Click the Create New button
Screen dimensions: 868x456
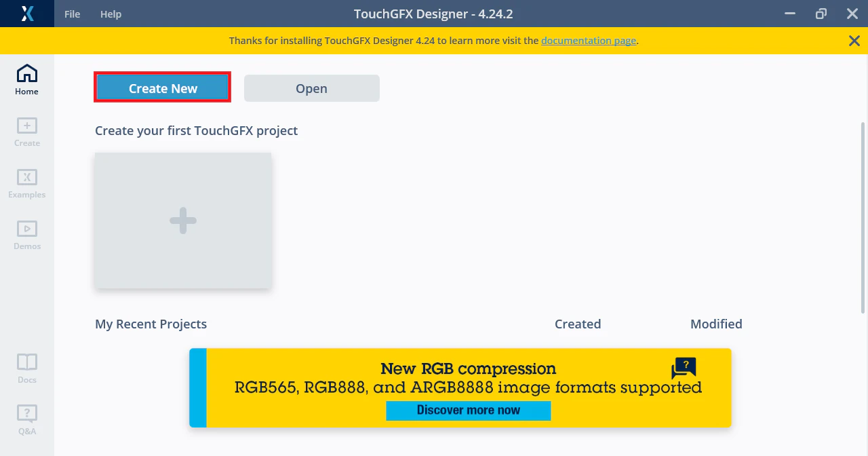pyautogui.click(x=163, y=88)
